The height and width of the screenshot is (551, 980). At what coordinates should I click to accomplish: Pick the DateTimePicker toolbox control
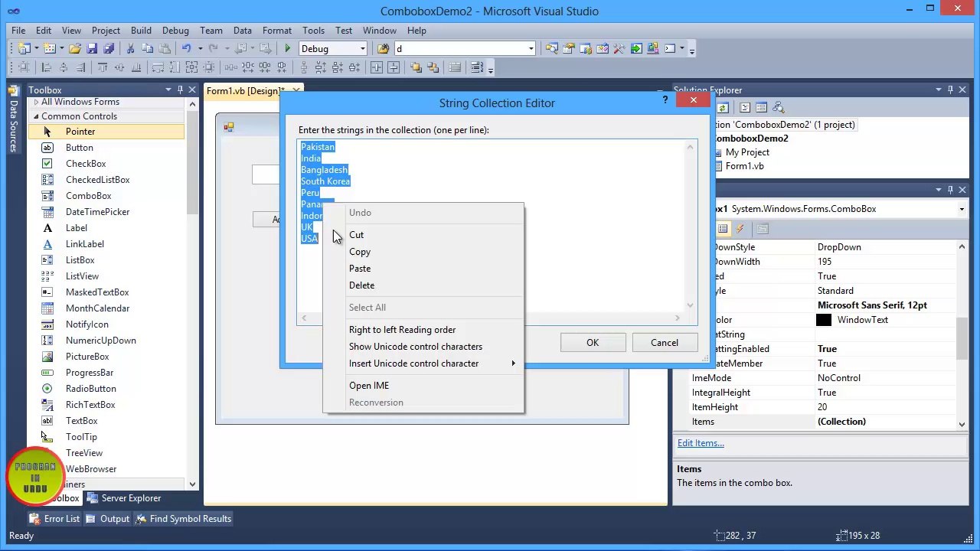[98, 212]
